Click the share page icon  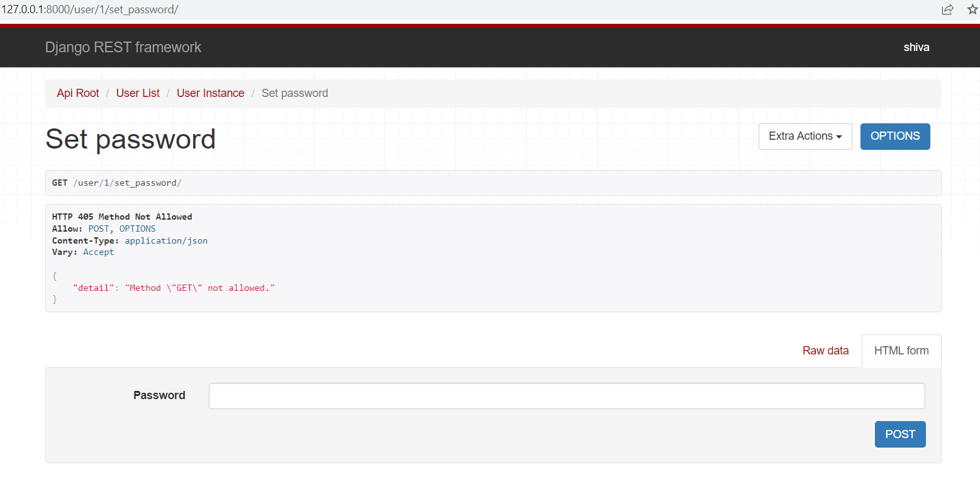(x=947, y=9)
